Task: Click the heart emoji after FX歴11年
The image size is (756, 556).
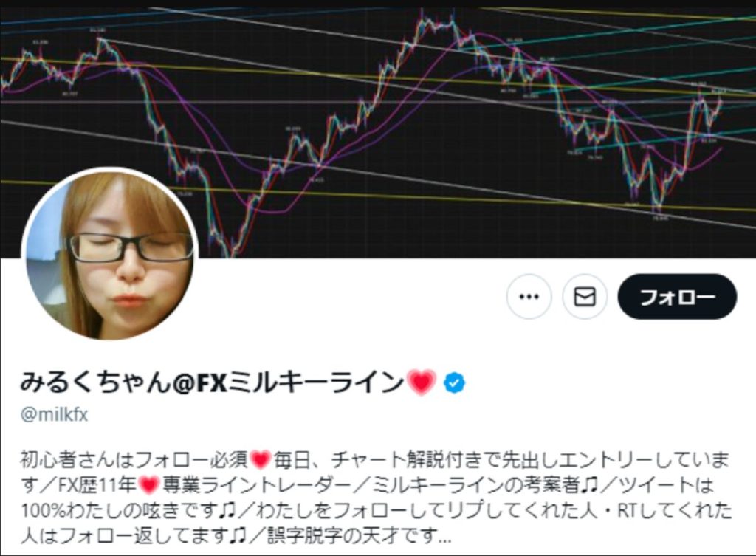Action: click(x=148, y=485)
